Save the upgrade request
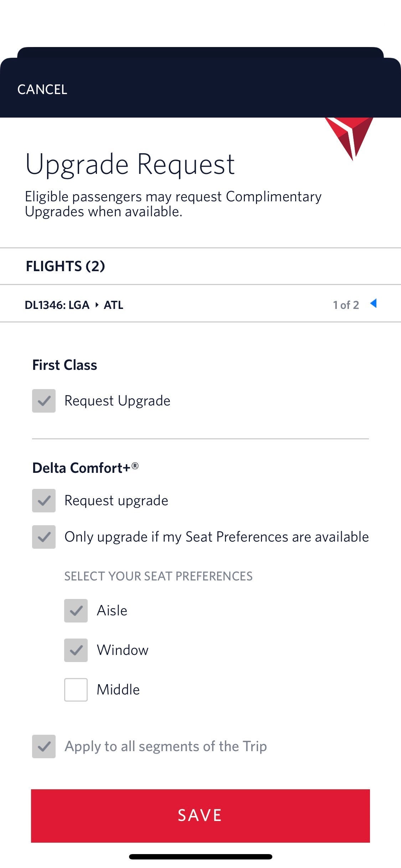Viewport: 401px width, 868px height. tap(200, 816)
